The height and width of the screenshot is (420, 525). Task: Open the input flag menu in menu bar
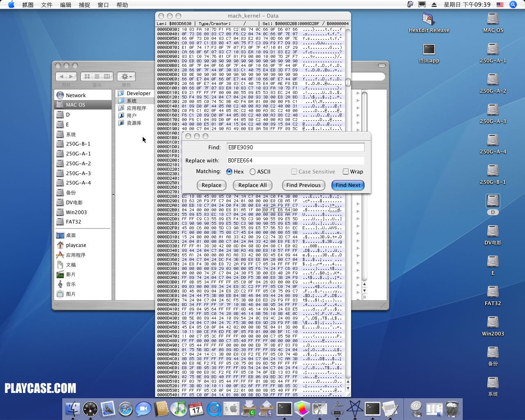click(500, 5)
